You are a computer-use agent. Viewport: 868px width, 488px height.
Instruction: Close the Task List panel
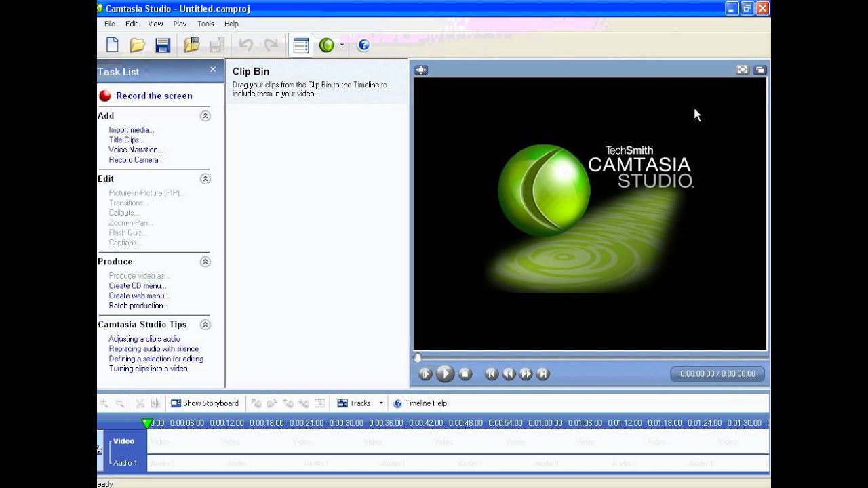coord(213,70)
